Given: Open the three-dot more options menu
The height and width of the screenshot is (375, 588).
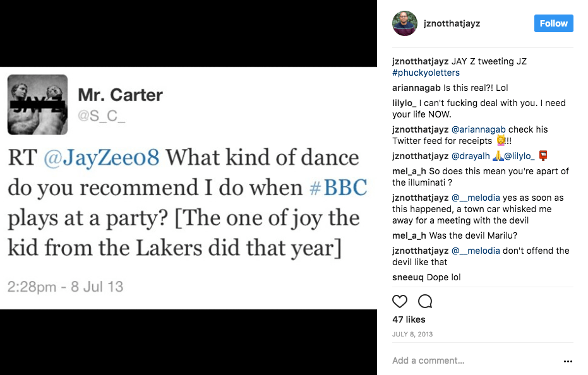Looking at the screenshot, I should pos(568,361).
